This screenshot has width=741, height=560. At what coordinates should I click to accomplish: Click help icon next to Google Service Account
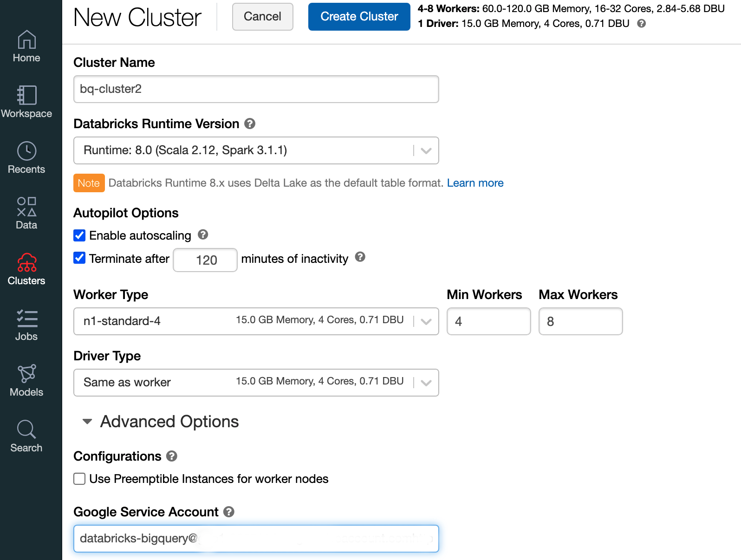tap(229, 512)
